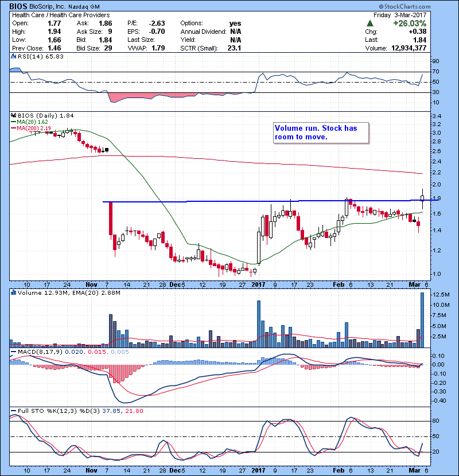Click the 'Volume run. Stock has room to move.' annotation

pos(321,132)
